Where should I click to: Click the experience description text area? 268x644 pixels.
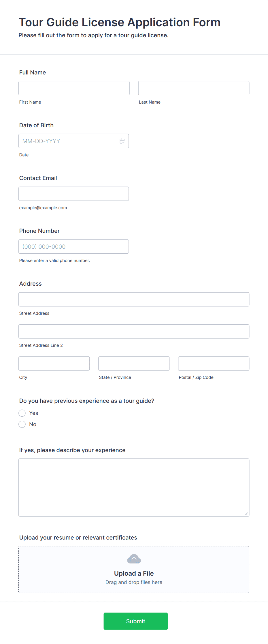(x=134, y=488)
